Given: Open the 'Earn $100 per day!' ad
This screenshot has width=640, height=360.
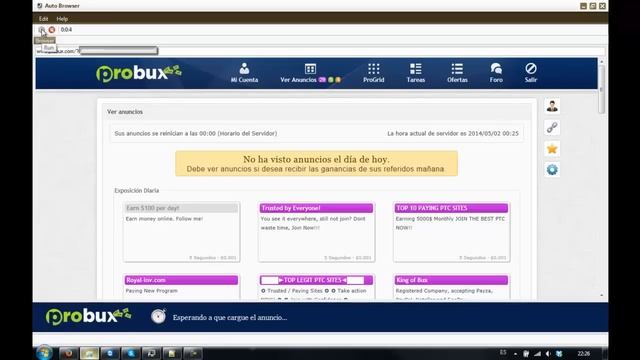Looking at the screenshot, I should 181,232.
